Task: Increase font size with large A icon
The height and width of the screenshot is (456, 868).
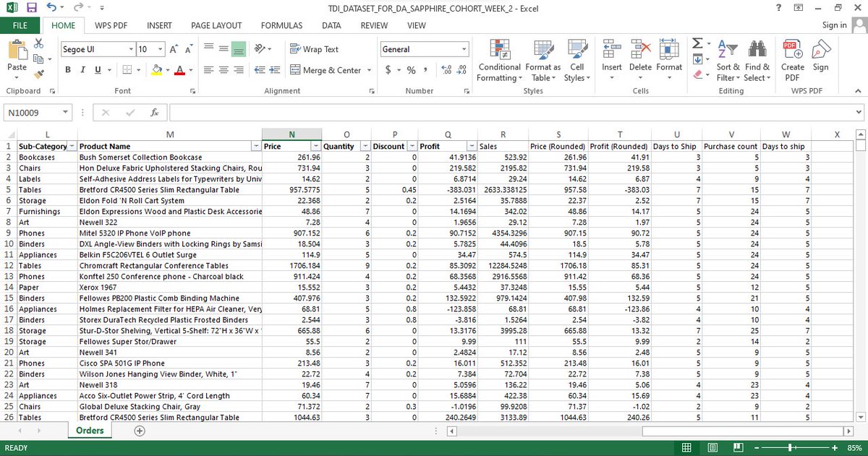Action: (174, 49)
